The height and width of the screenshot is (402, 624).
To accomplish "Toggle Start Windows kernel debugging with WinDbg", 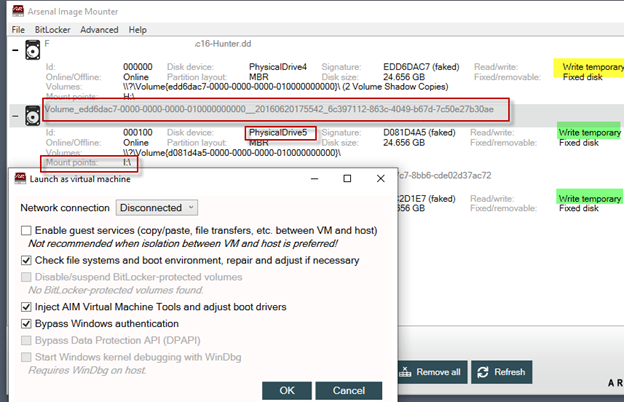I will (26, 357).
